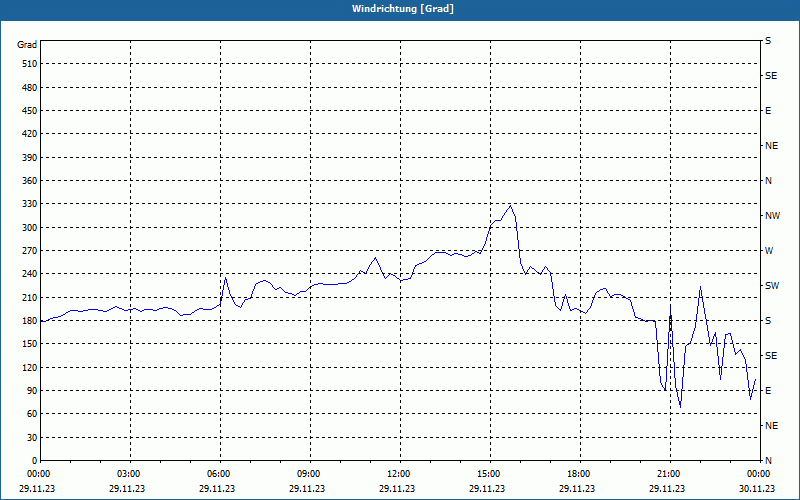800x500 pixels.
Task: Click the 420 y-axis value
Action: pyautogui.click(x=30, y=134)
